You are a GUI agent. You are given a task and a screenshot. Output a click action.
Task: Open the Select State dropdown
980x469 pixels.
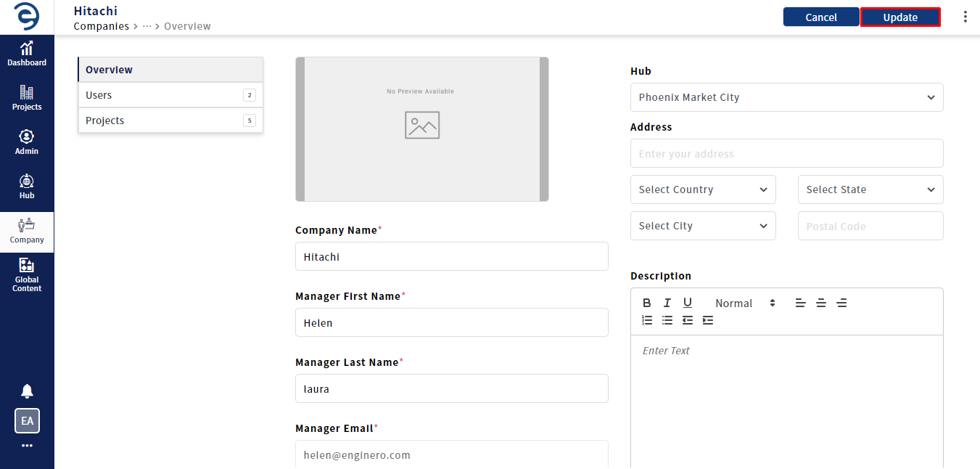(x=870, y=189)
